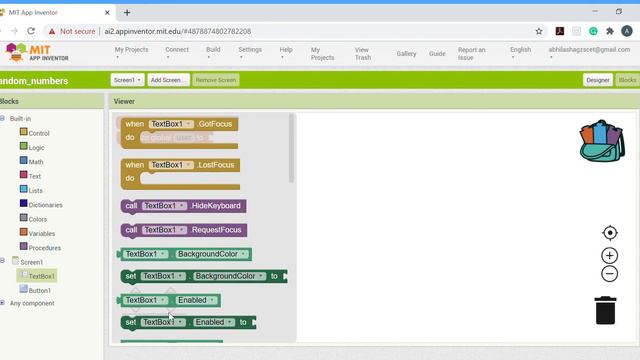Click the browser address bar URL
The height and width of the screenshot is (360, 640).
[x=178, y=31]
